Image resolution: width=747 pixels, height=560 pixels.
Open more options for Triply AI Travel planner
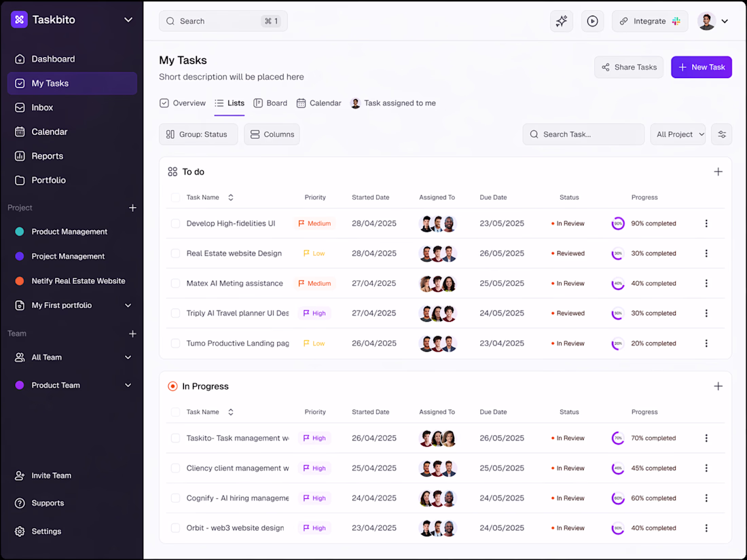[x=706, y=314]
